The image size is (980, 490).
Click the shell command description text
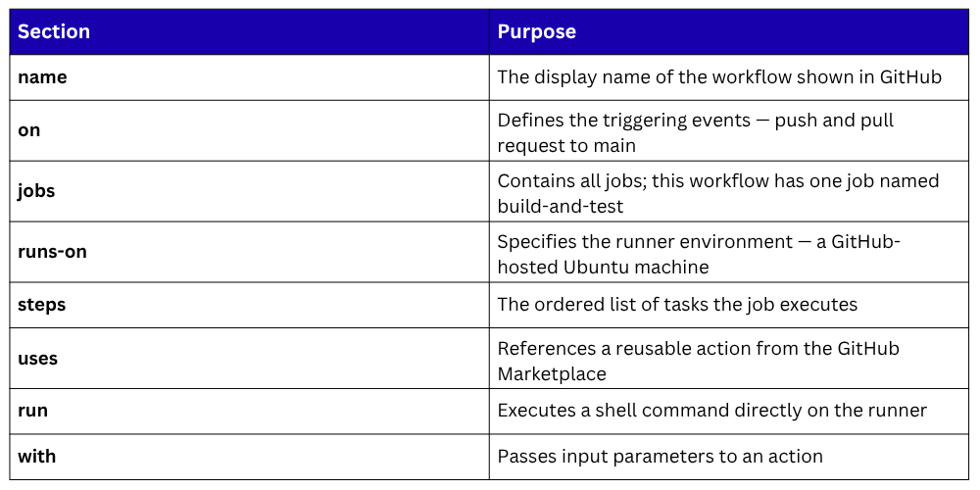(711, 410)
